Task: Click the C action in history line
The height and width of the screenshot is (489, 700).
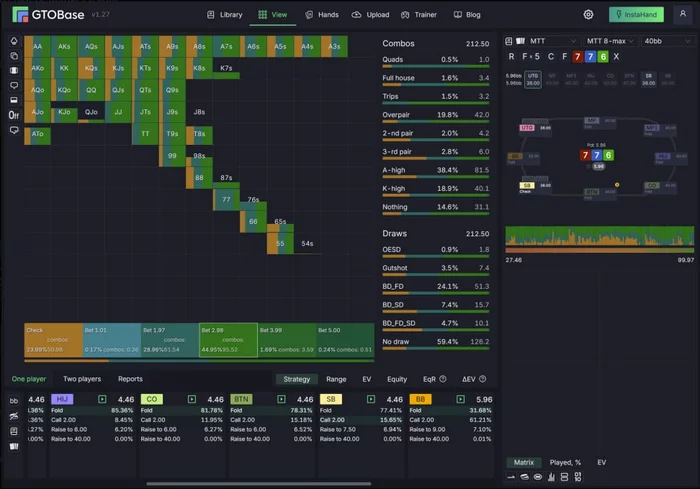Action: [x=550, y=57]
